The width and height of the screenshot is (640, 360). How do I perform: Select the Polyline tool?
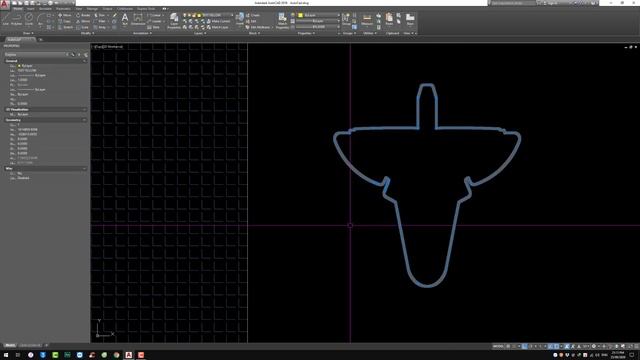pyautogui.click(x=17, y=19)
